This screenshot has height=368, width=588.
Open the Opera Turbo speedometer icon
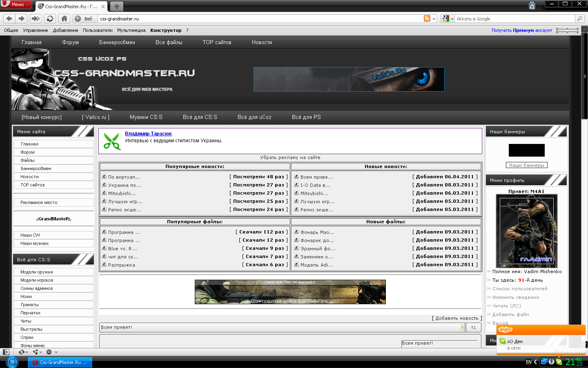click(x=49, y=352)
